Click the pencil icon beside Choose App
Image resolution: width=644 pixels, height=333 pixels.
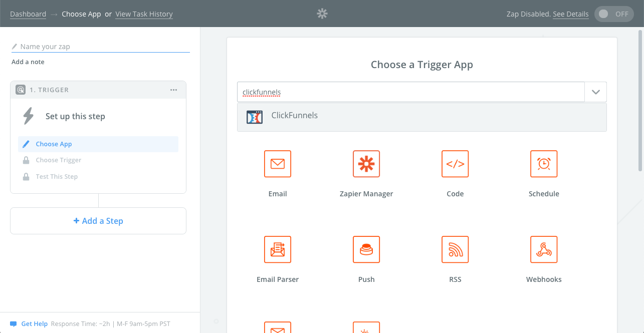tap(26, 144)
